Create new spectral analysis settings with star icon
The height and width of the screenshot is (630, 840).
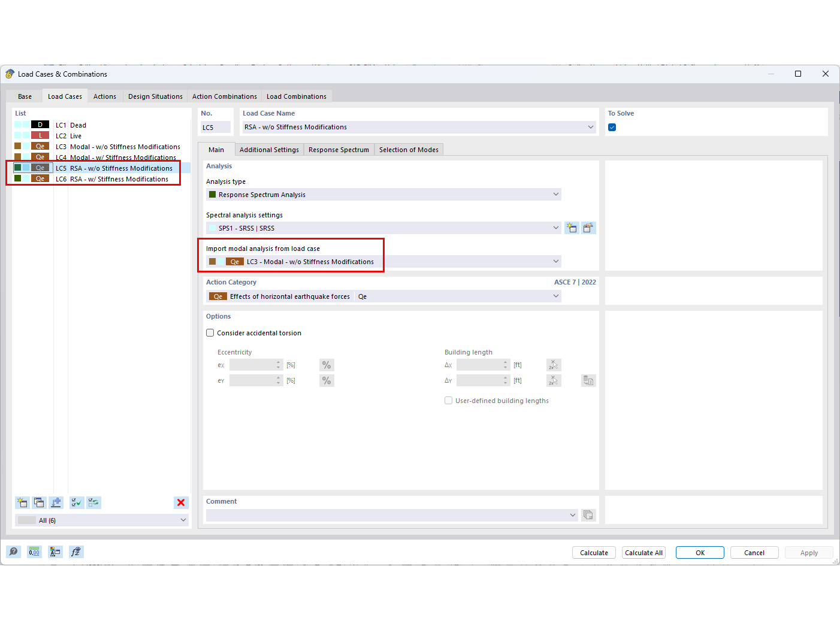click(x=572, y=228)
